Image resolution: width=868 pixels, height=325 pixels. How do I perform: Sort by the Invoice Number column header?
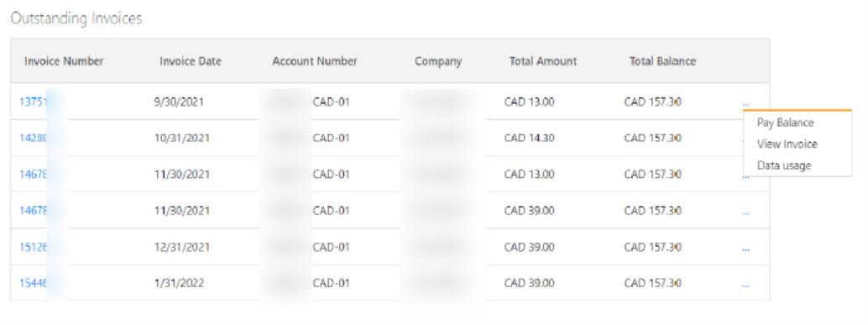(x=64, y=61)
